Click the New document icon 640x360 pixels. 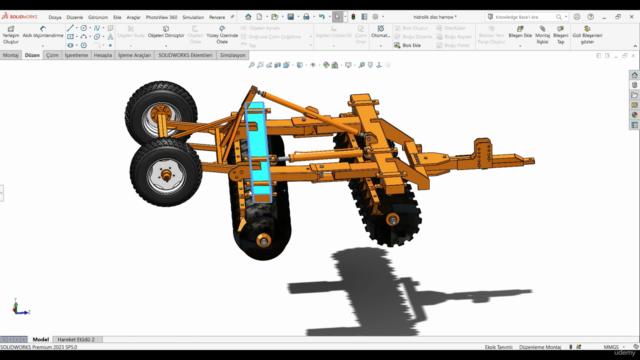[x=259, y=17]
